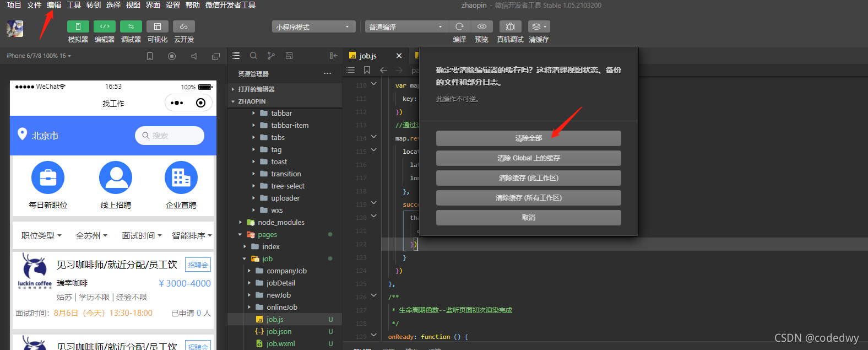Collapse the ZHAOPIN project root

285,101
